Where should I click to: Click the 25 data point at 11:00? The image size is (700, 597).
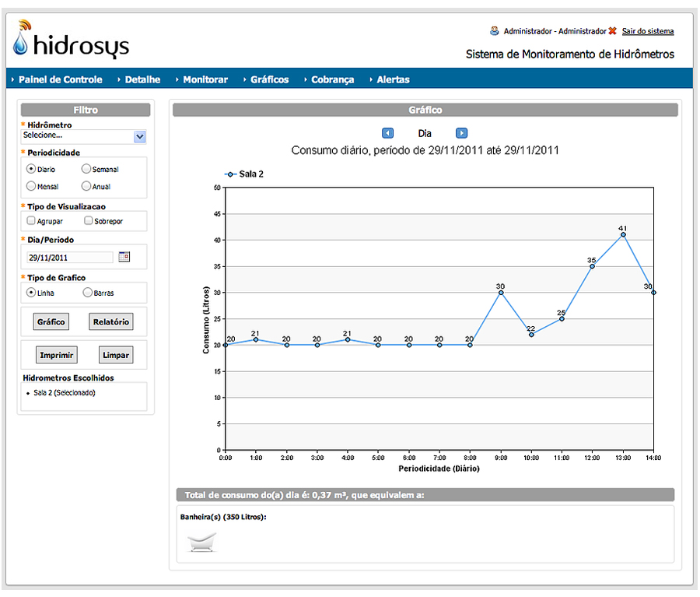[562, 318]
